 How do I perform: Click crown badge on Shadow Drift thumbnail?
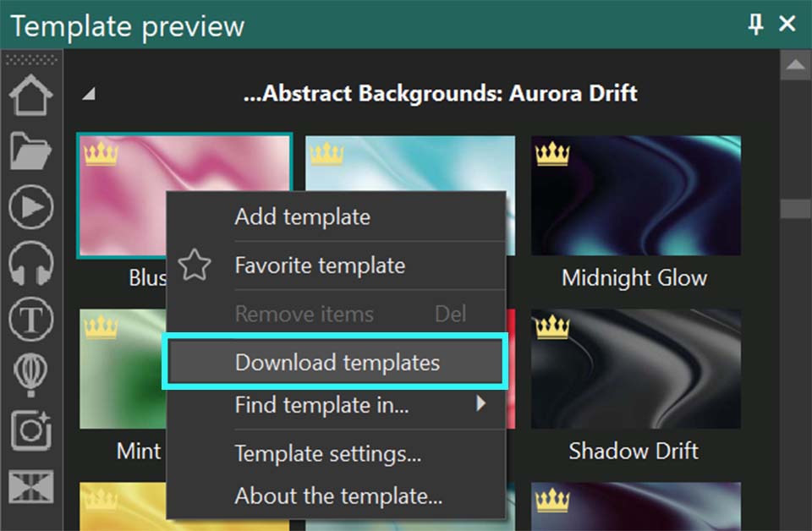coord(552,326)
